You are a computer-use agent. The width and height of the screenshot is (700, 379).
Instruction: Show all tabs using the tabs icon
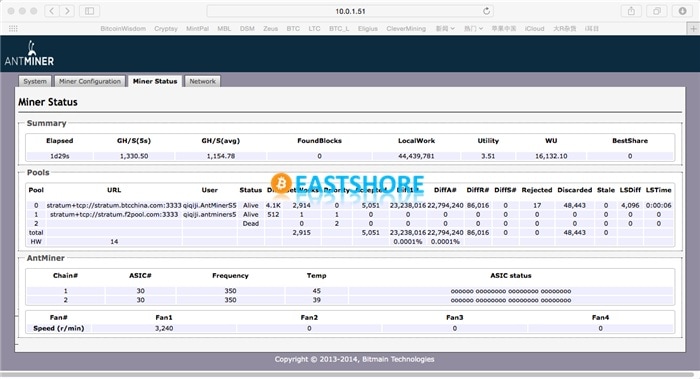[x=657, y=11]
